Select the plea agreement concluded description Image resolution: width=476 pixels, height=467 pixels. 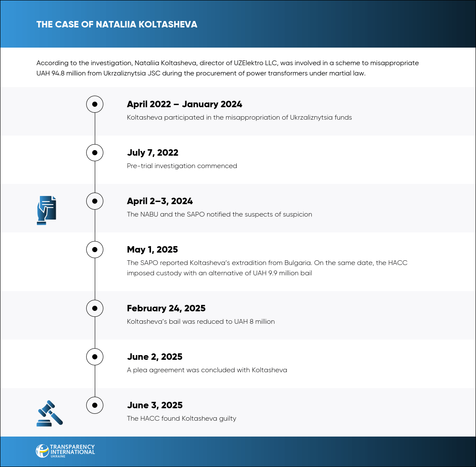click(x=207, y=370)
